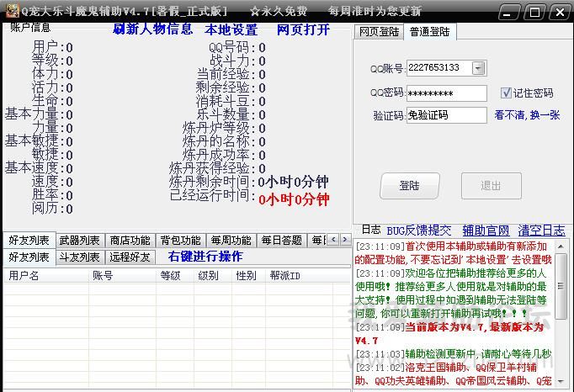Select the 普通登陆 tab
574x392 pixels.
pyautogui.click(x=429, y=32)
